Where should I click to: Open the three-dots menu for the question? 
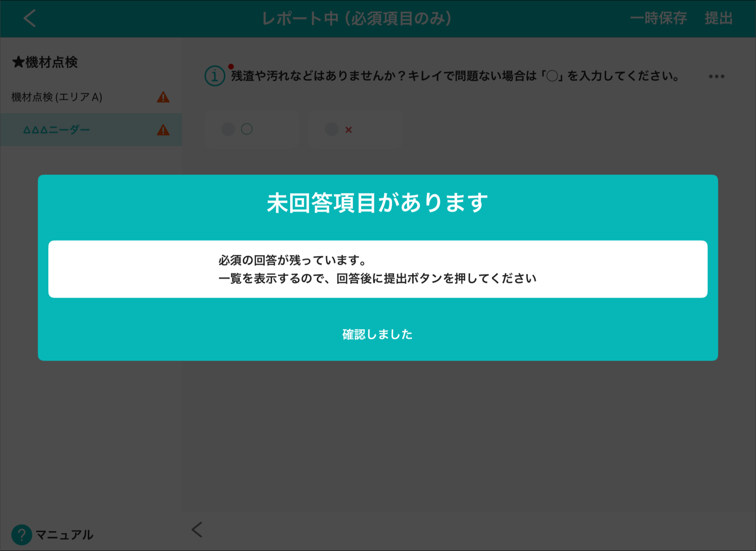pyautogui.click(x=716, y=76)
